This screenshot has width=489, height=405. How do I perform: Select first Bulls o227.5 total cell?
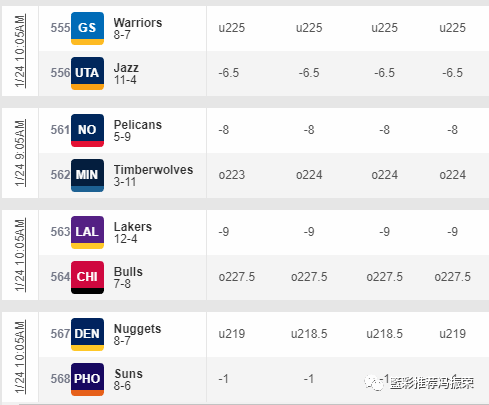point(237,277)
